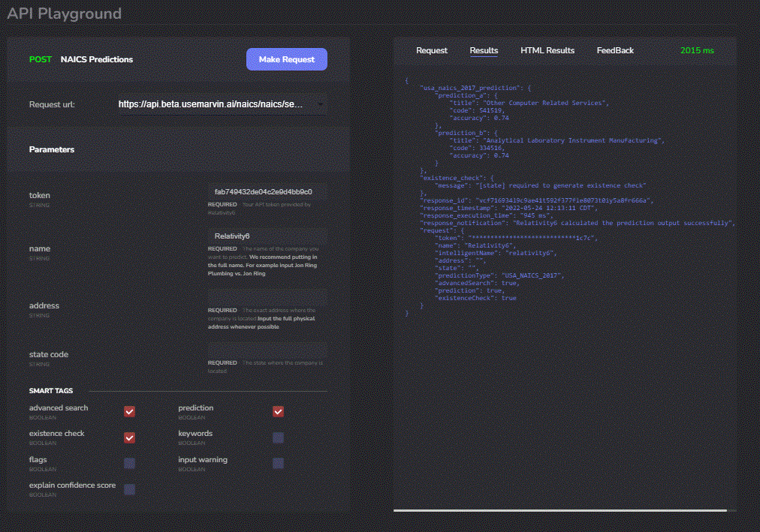Click the 2015 ms response time

[x=697, y=50]
